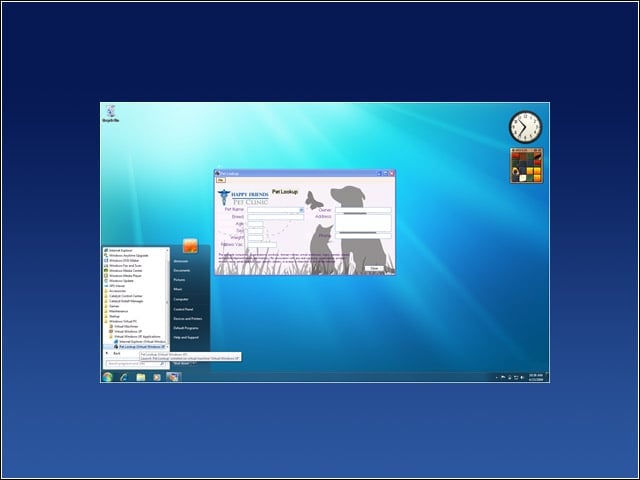This screenshot has width=640, height=480.
Task: Expand the Catalyst Install Manager folder
Action: coord(124,301)
